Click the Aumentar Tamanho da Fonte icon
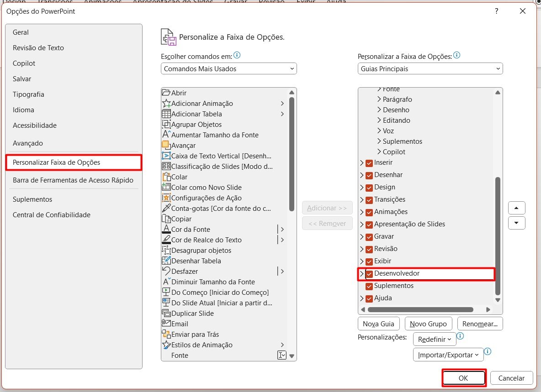This screenshot has height=392, width=541. (x=166, y=135)
